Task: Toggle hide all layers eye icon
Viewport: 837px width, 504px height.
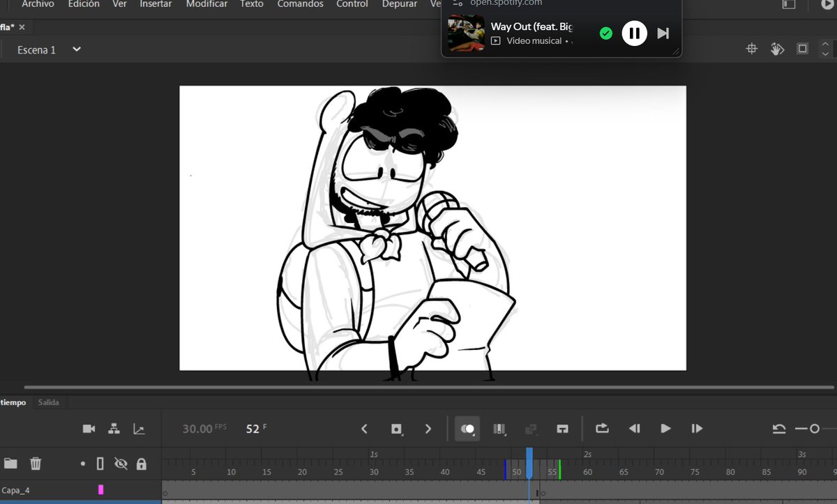Action: pos(121,463)
